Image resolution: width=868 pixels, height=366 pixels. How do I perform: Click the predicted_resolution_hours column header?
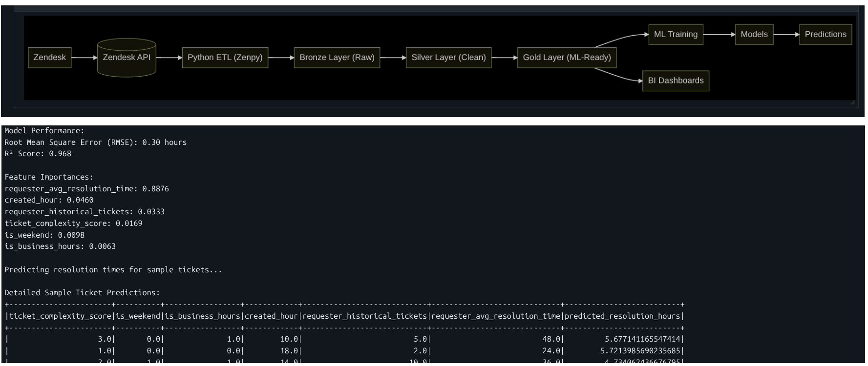point(623,316)
